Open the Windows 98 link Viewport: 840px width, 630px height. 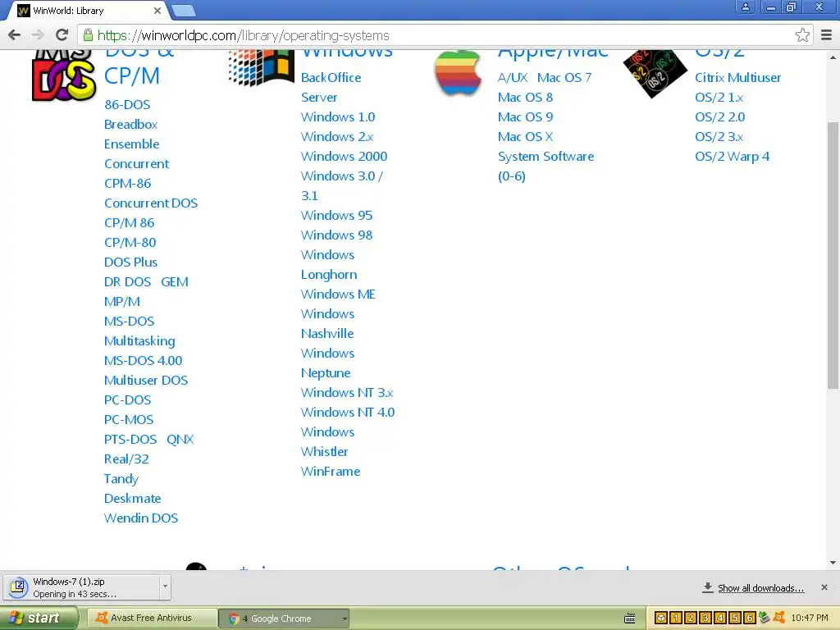click(x=336, y=235)
